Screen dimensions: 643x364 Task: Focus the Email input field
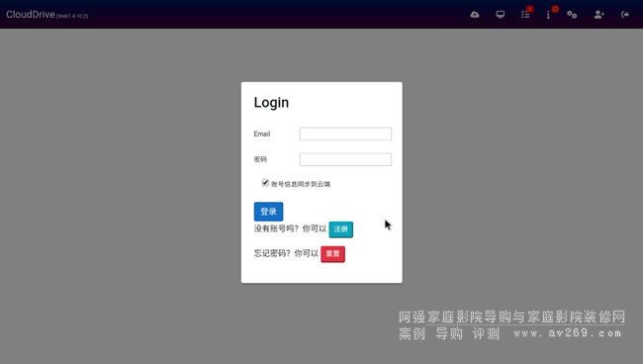click(345, 135)
